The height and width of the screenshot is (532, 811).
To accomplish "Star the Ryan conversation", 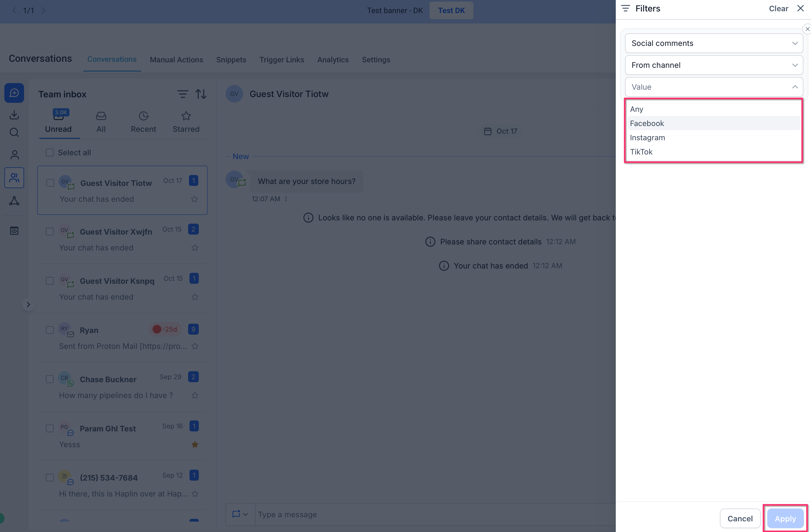I will [195, 346].
